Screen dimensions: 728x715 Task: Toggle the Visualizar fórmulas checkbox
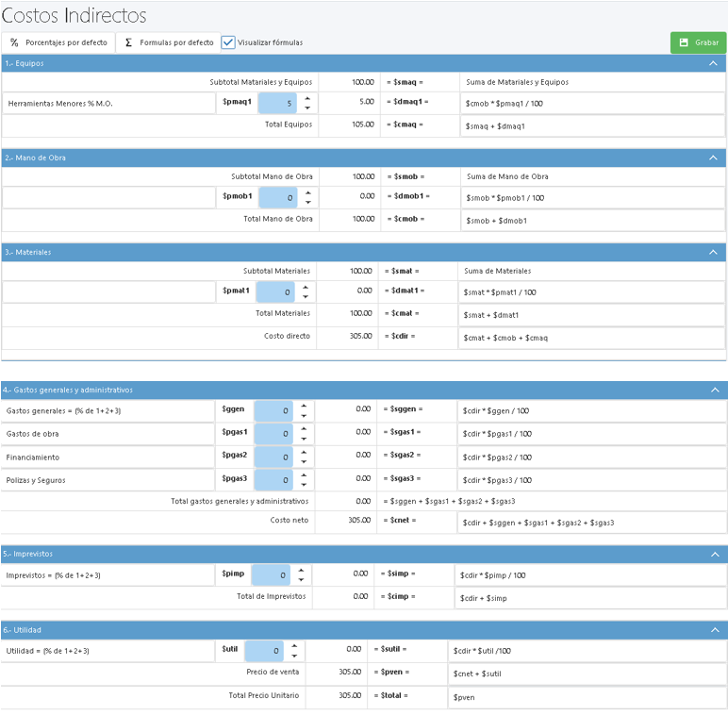coord(228,42)
